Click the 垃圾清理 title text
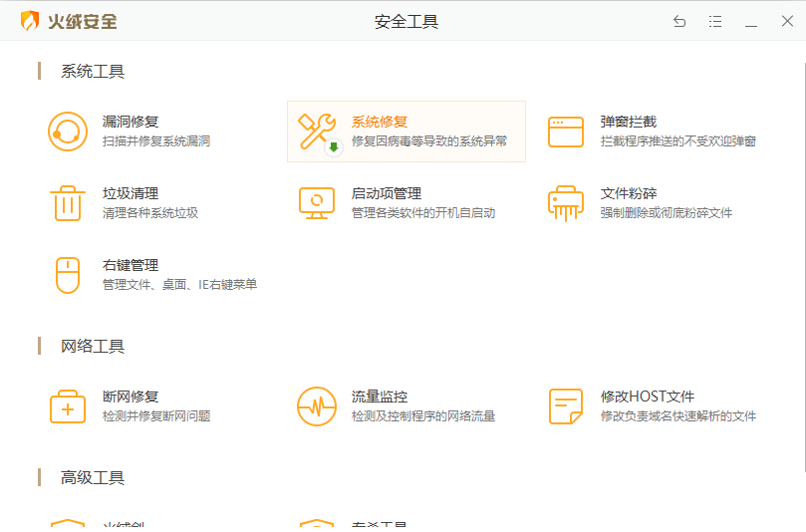This screenshot has width=806, height=532. click(x=131, y=193)
